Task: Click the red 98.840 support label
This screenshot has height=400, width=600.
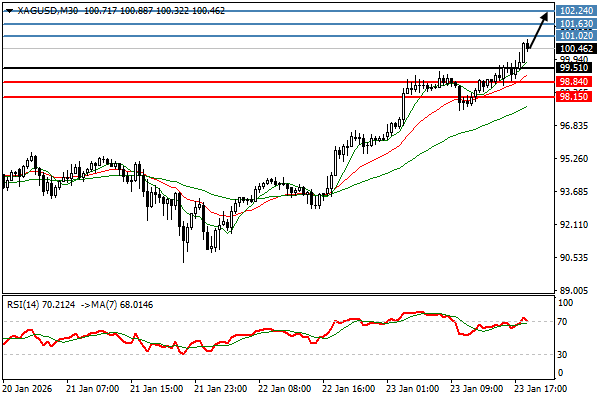Action: tap(576, 82)
